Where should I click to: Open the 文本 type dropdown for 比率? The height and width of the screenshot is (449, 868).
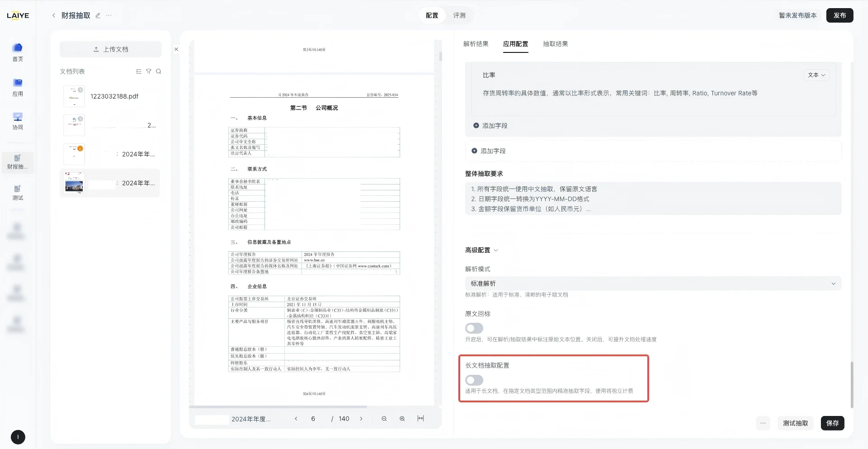point(816,75)
